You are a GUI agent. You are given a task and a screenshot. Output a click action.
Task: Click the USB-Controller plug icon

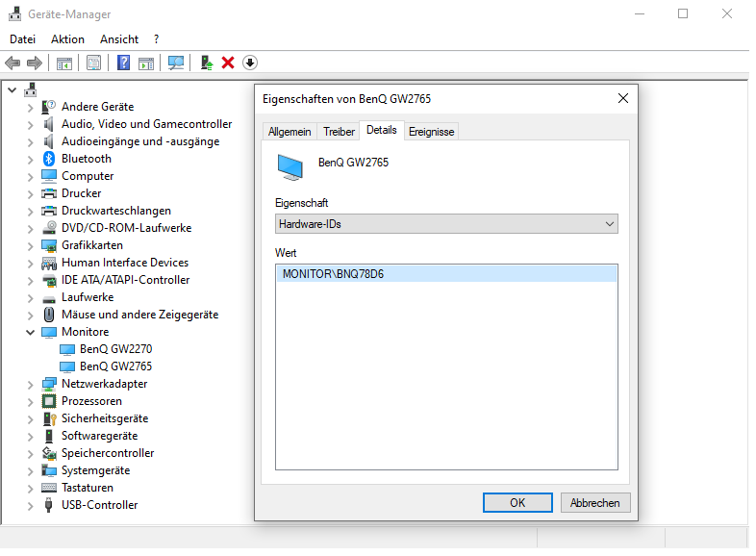click(x=48, y=505)
